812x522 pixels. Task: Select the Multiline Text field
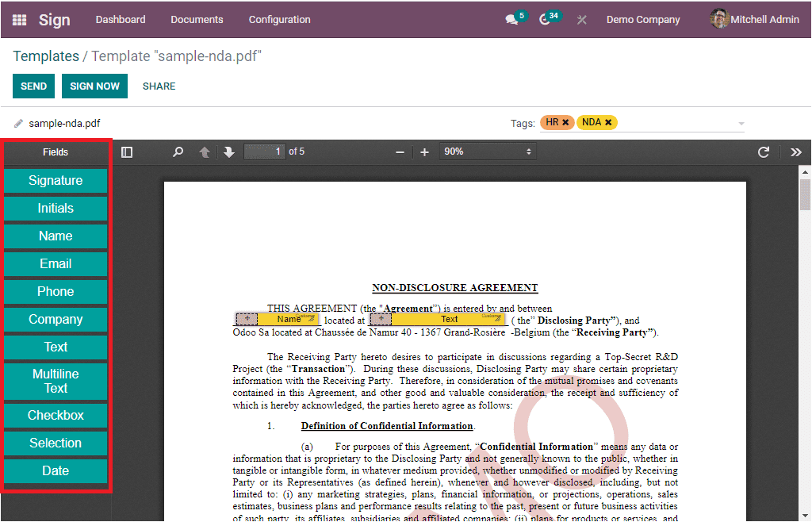click(56, 382)
